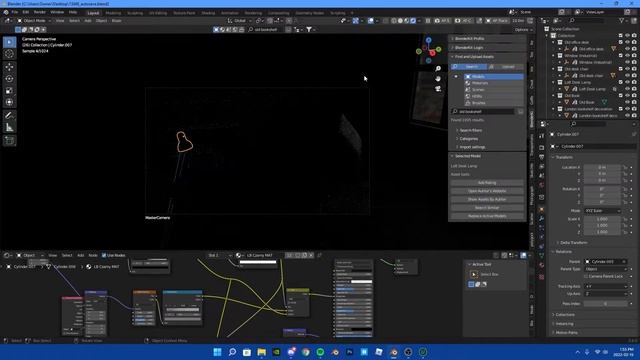This screenshot has width=640, height=360.
Task: Expand the Search filters section
Action: 470,130
